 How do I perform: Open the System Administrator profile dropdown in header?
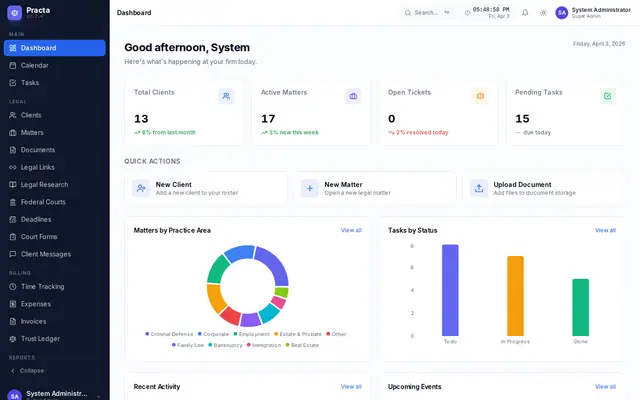click(593, 13)
